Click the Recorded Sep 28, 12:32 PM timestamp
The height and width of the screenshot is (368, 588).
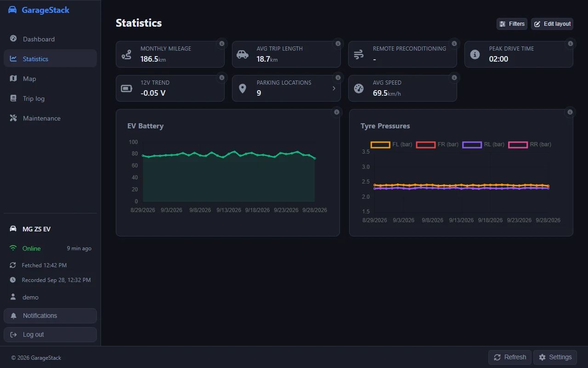pos(56,280)
